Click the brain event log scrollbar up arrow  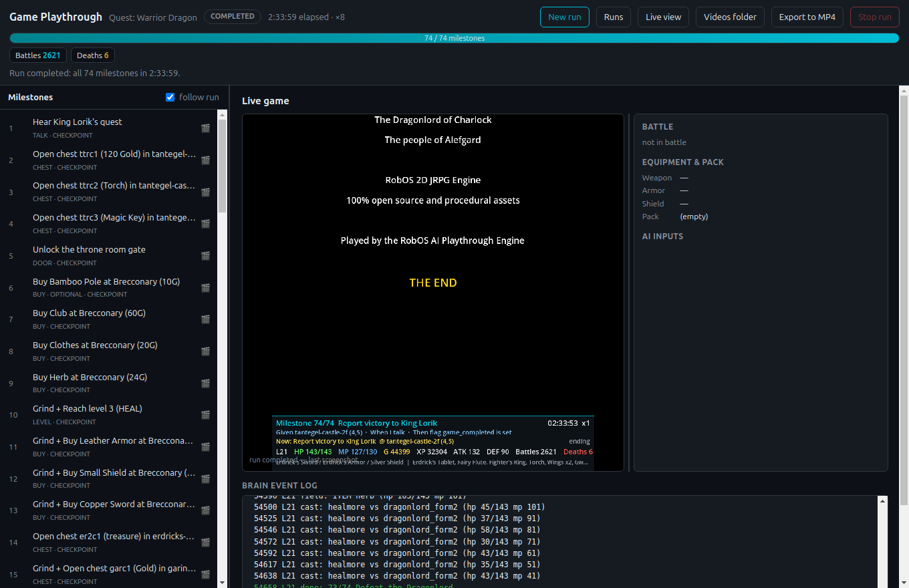click(883, 501)
